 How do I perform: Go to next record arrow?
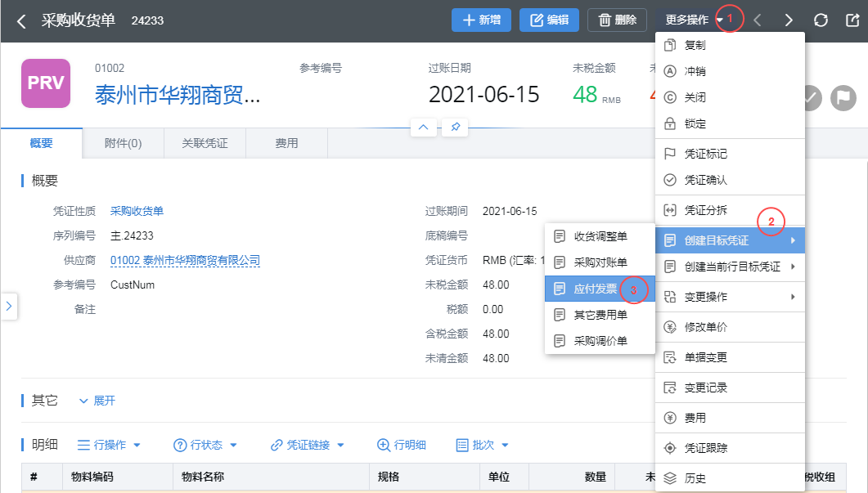click(x=789, y=20)
